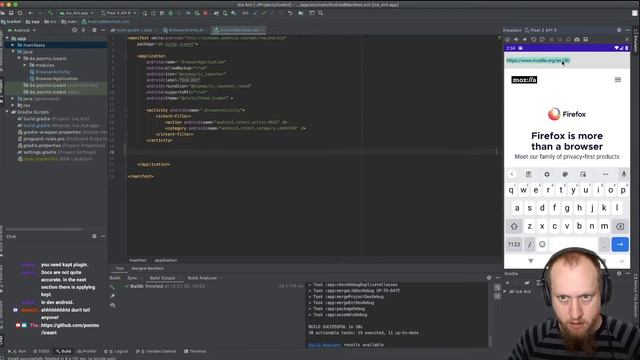Open the TODO tool window button
Viewport: 640px width, 360px height.
[x=41, y=351]
